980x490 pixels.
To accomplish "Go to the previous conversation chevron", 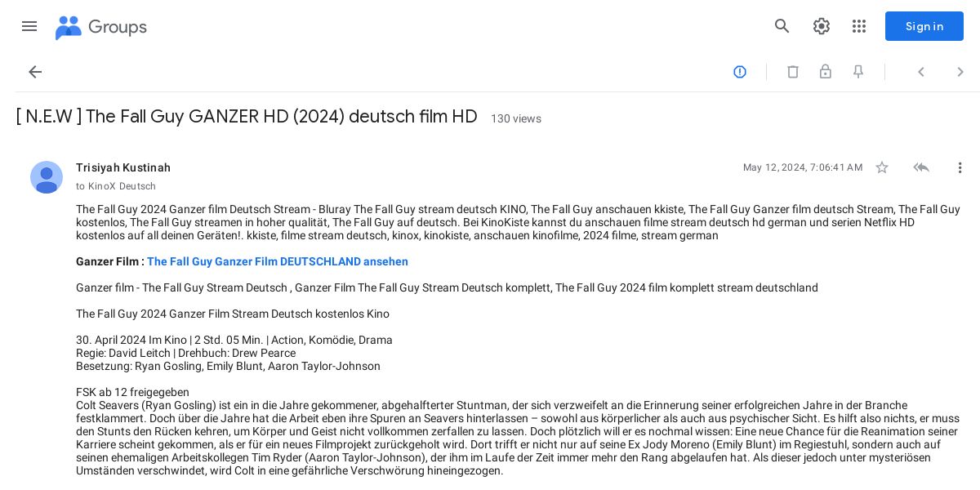I will (921, 72).
